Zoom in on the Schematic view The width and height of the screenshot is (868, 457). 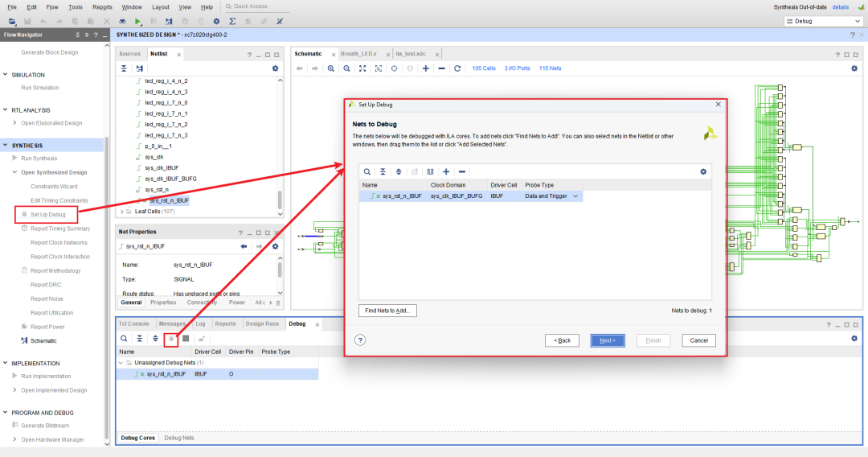pos(330,68)
